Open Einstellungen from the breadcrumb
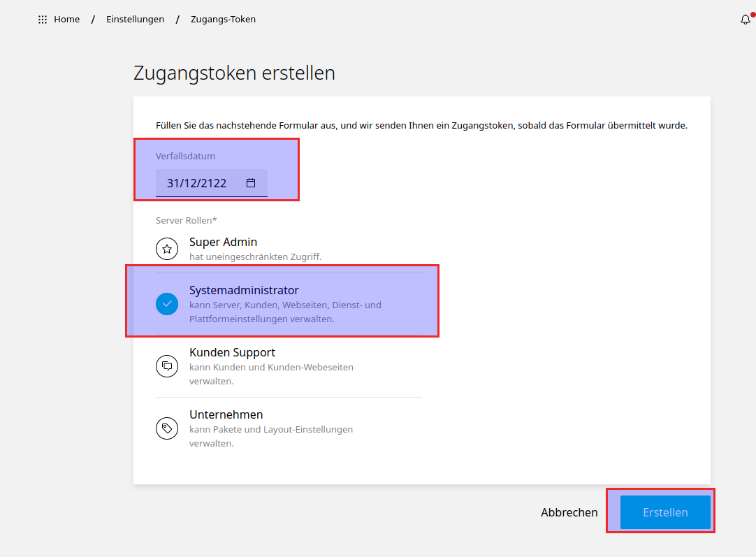The image size is (756, 557). click(x=135, y=19)
